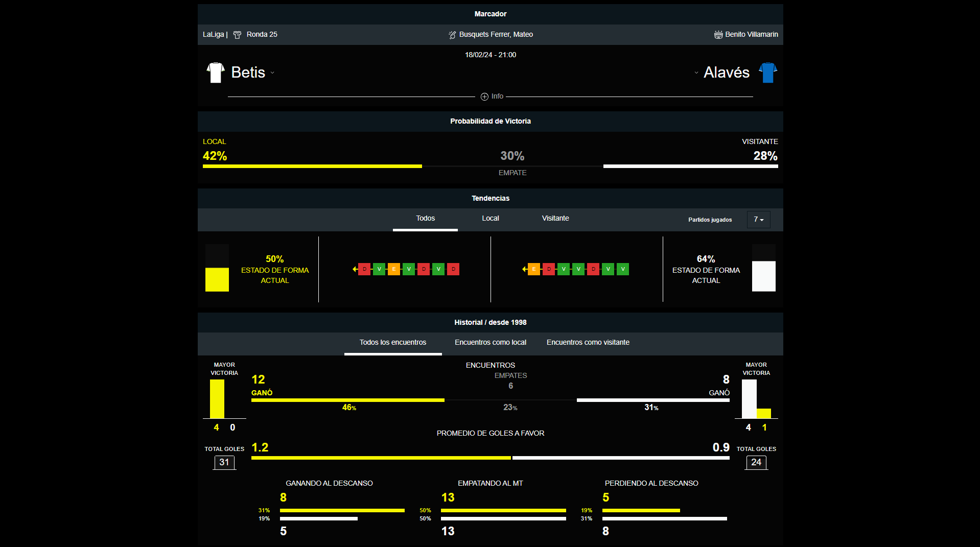Click the Alavés blue jersey icon

coord(767,73)
